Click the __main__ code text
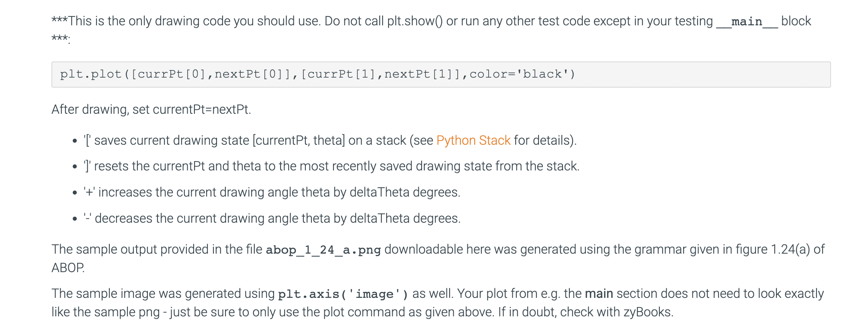Viewport: 868px width, 328px height. point(747,21)
